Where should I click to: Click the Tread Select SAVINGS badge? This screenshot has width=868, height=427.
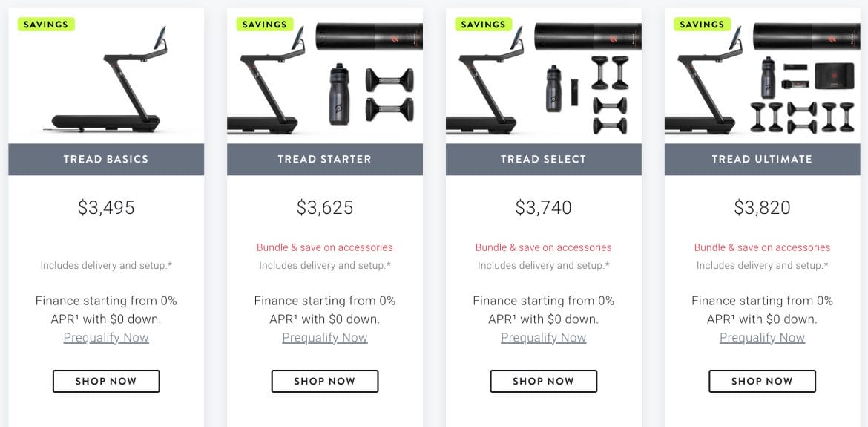[x=483, y=25]
